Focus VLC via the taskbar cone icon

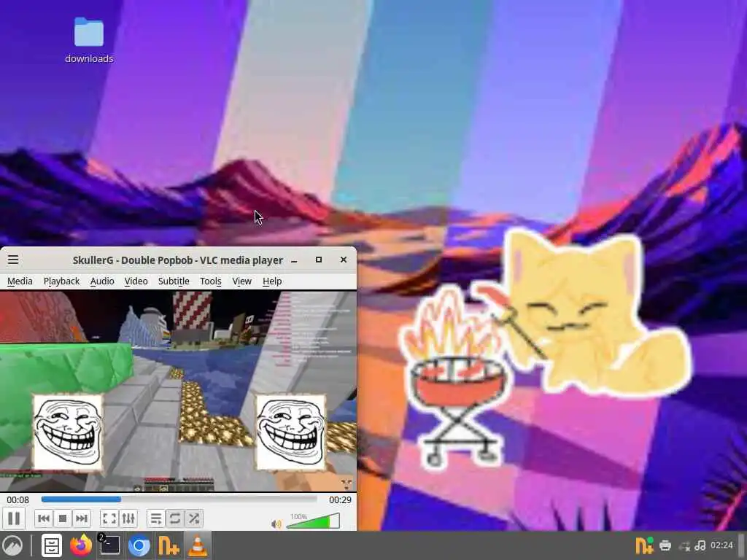[x=198, y=545]
